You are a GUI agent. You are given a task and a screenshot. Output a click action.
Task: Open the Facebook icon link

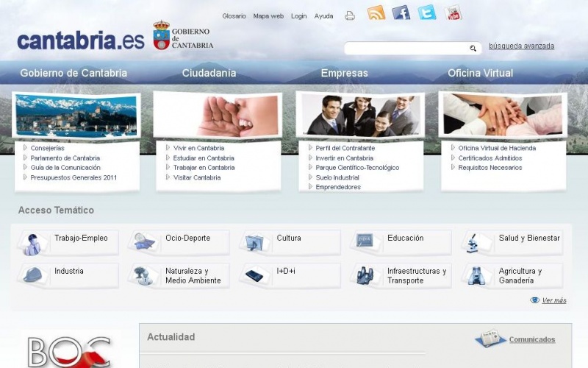tap(401, 13)
